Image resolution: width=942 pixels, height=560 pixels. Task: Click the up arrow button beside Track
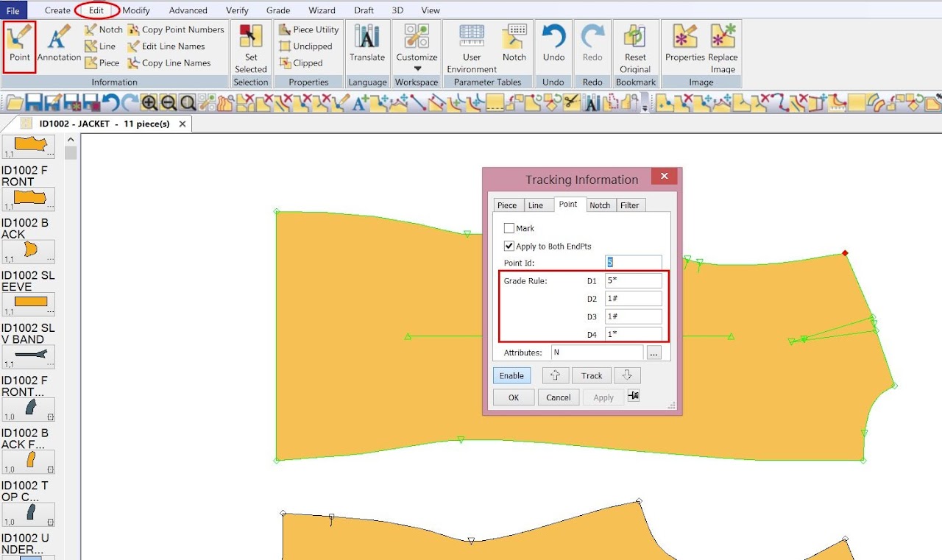[556, 375]
